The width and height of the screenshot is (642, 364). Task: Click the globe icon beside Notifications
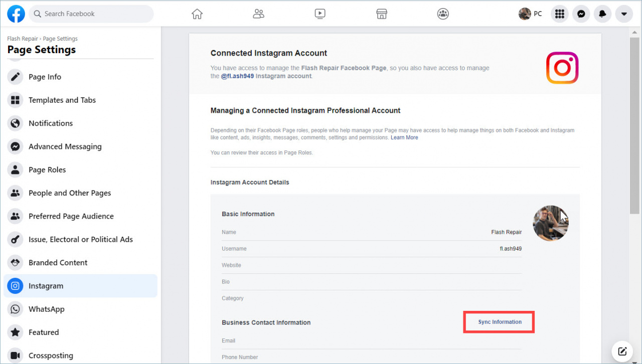coord(16,123)
